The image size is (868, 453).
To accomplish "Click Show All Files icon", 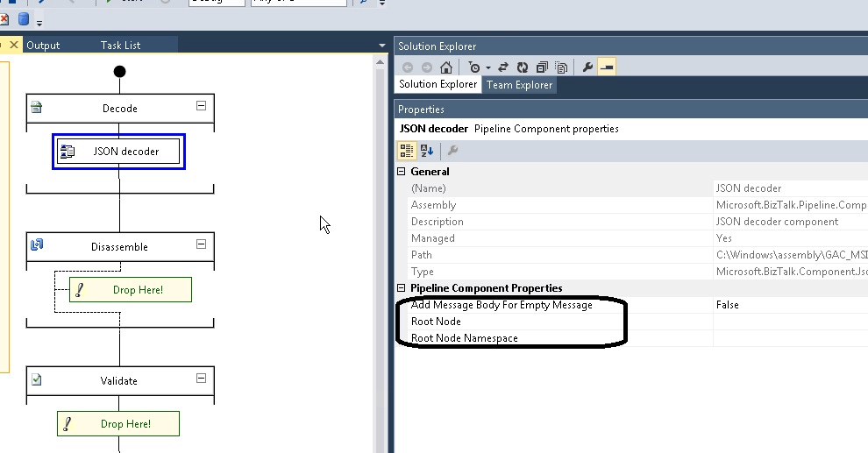I will [x=562, y=67].
